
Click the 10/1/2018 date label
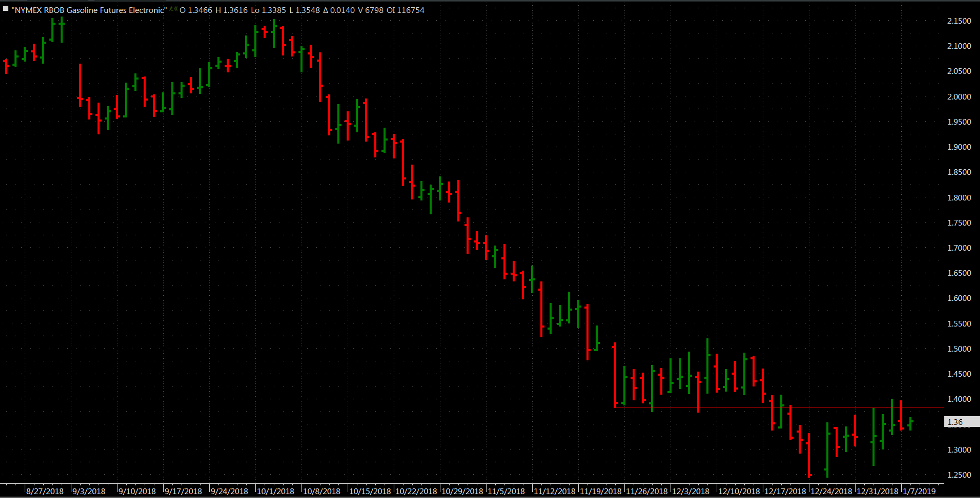(x=275, y=491)
